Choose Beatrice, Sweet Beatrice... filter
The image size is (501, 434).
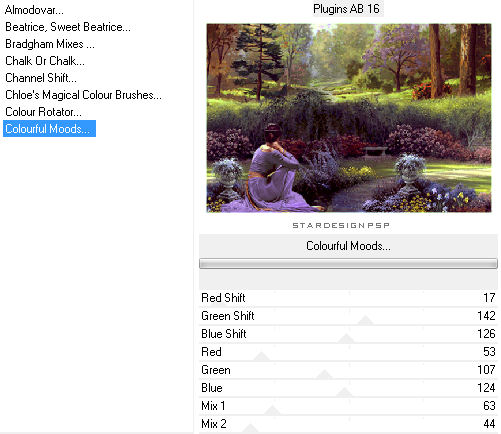point(68,27)
